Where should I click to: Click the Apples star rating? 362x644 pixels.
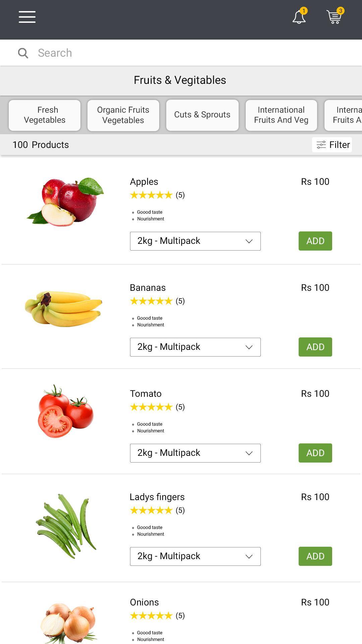tap(151, 195)
